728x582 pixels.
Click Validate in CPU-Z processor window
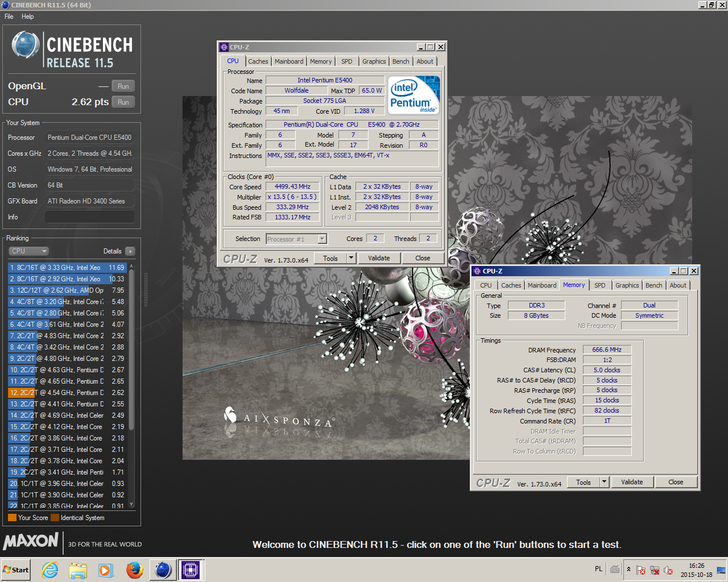pos(379,258)
